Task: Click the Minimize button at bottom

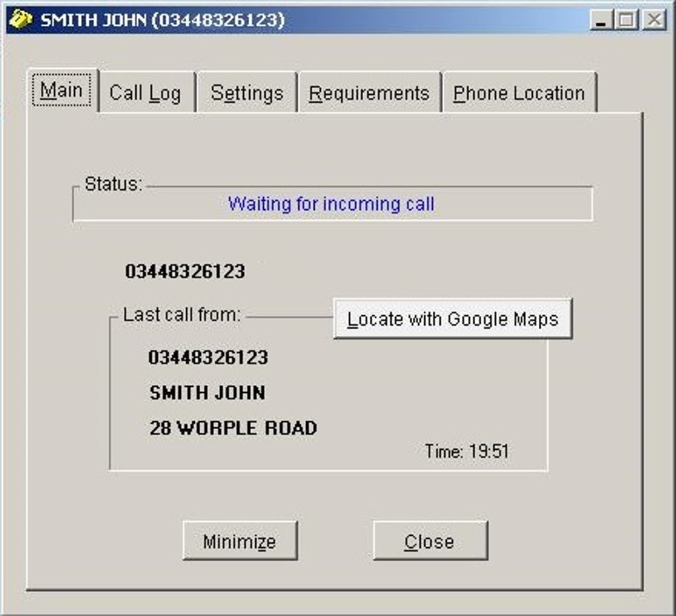Action: point(240,541)
